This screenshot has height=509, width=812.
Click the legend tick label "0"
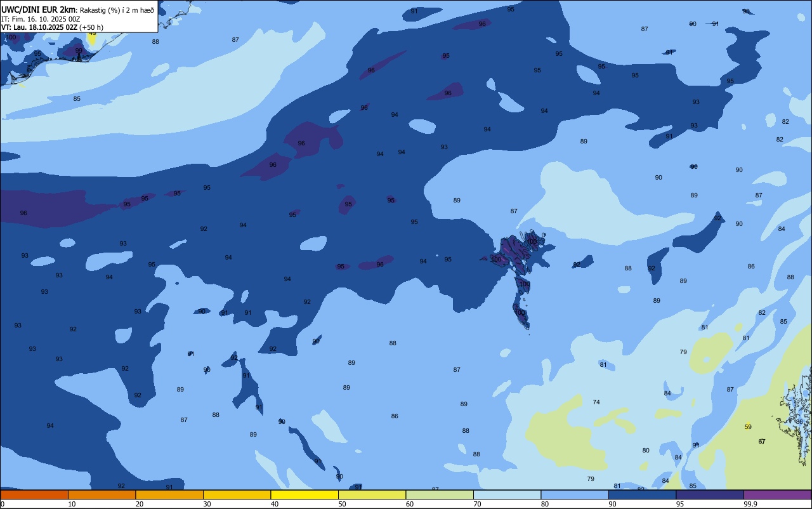(3, 504)
